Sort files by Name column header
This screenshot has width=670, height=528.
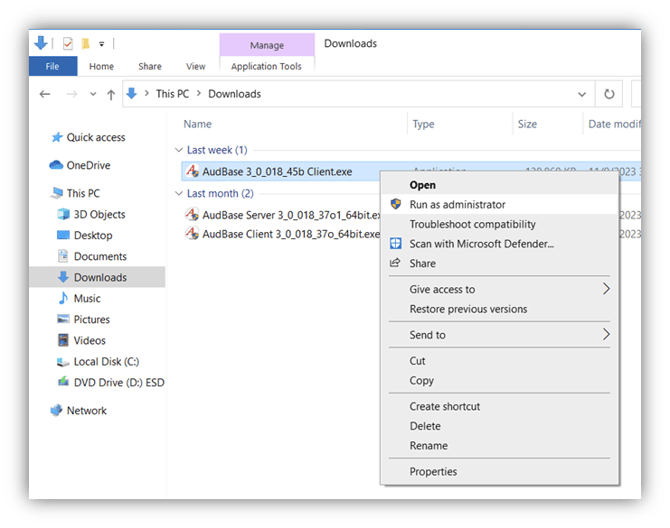coord(198,124)
